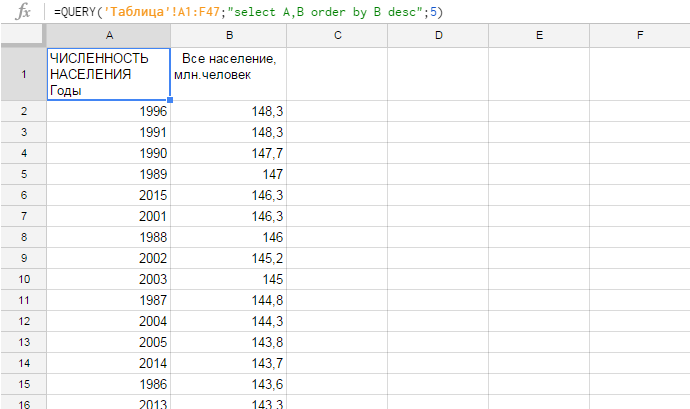Click population value 144,3
This screenshot has height=409, width=690.
point(229,321)
